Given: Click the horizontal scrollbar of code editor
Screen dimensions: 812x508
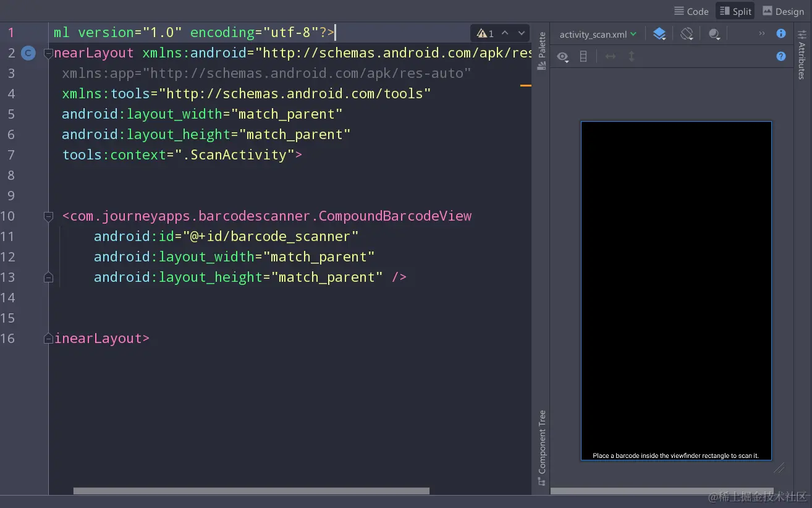Looking at the screenshot, I should pos(252,491).
